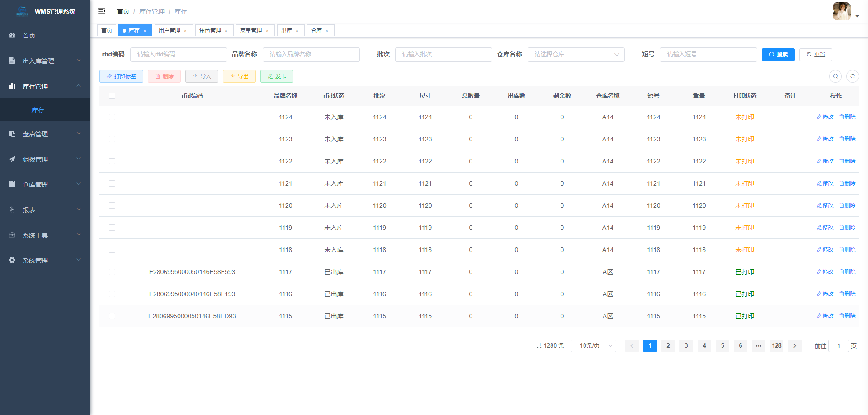This screenshot has width=868, height=415.
Task: Click the 库存管理 bar chart icon
Action: [x=12, y=86]
